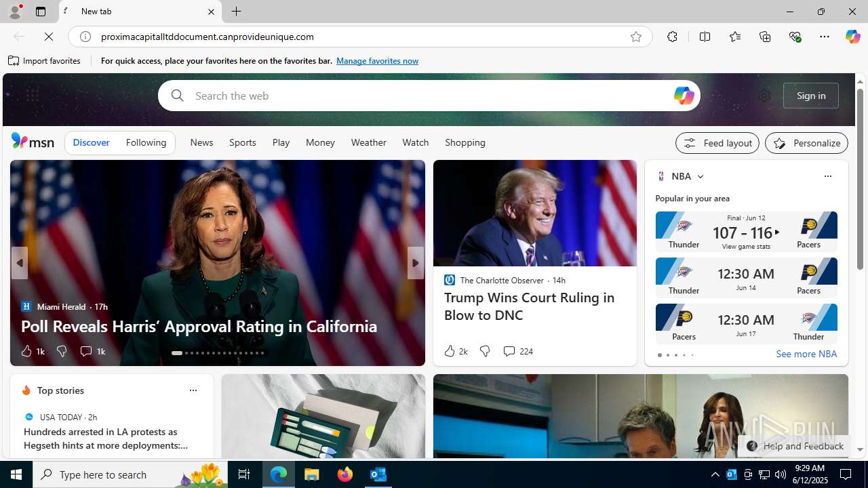Select the Following tab
The height and width of the screenshot is (488, 868).
tap(146, 142)
